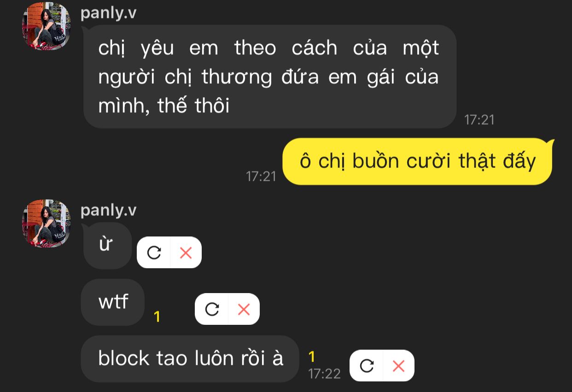Select the "block tao luôn rồi à" bubble
This screenshot has width=572, height=392.
[x=190, y=359]
